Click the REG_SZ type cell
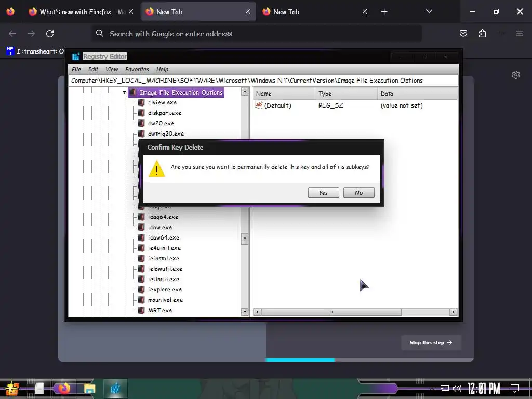Image resolution: width=532 pixels, height=399 pixels. click(x=330, y=105)
